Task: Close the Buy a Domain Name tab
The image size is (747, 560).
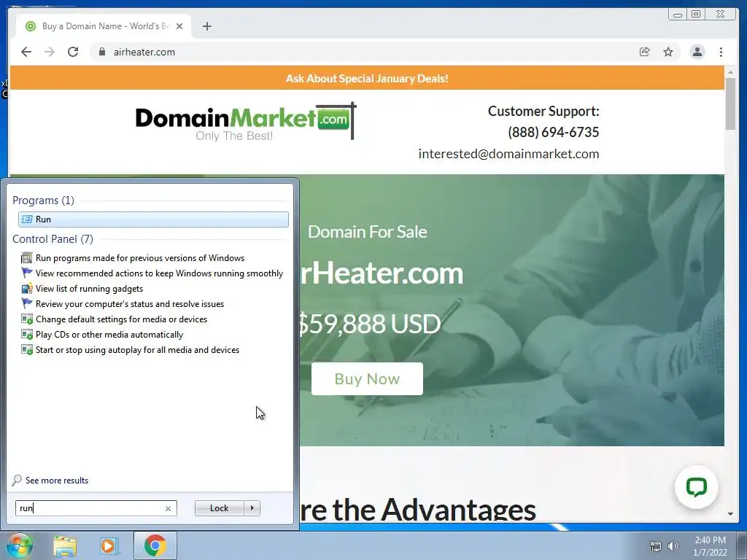Action: pyautogui.click(x=179, y=26)
